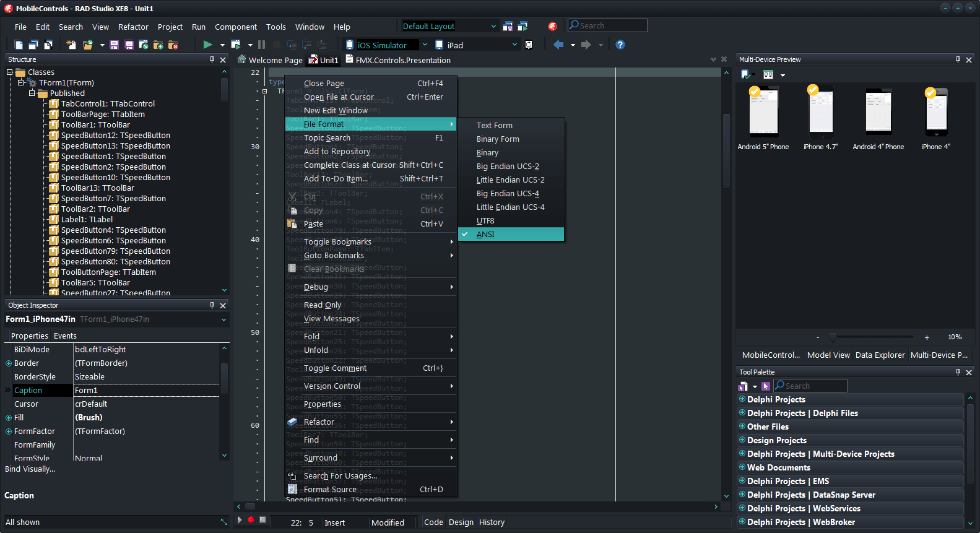
Task: Open the Toggle Bookmarks submenu
Action: coord(371,242)
